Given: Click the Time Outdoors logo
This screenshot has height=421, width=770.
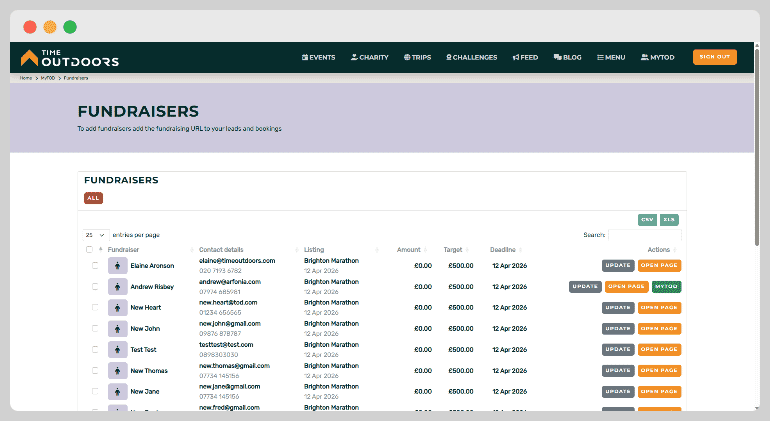Looking at the screenshot, I should 69,58.
